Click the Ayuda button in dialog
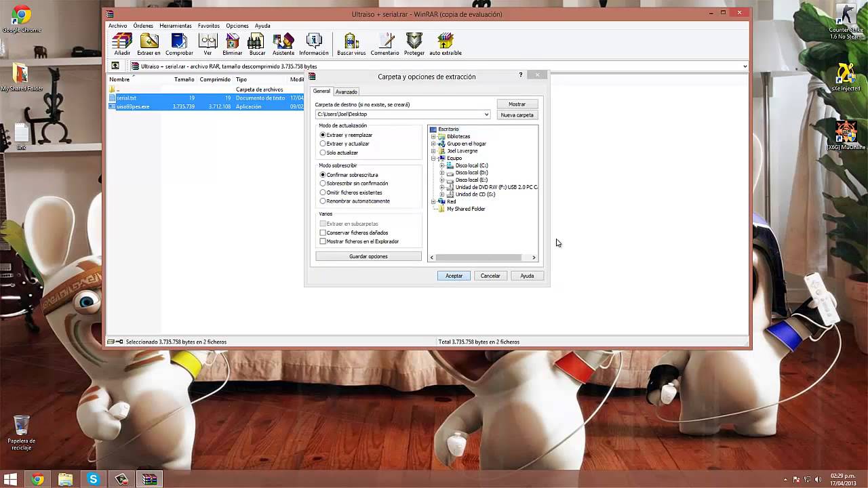The height and width of the screenshot is (488, 868). [x=527, y=276]
